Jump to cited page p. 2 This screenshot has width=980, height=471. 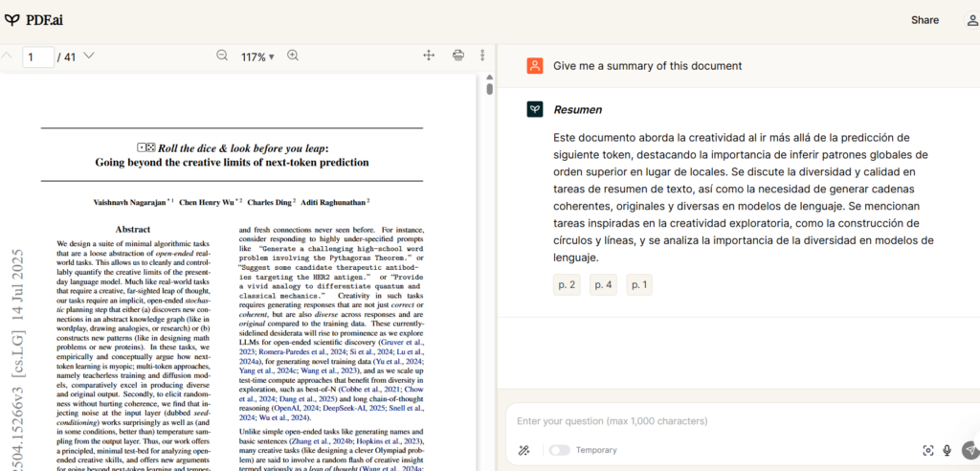567,284
